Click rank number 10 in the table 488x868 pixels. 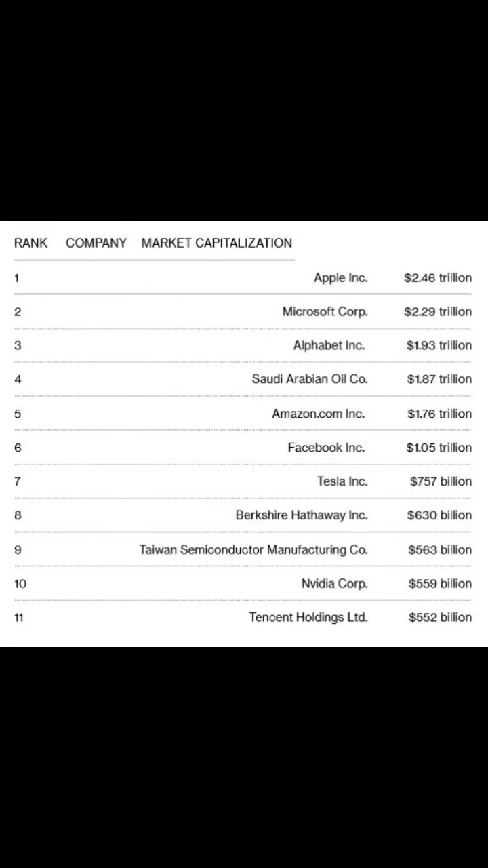click(x=20, y=583)
